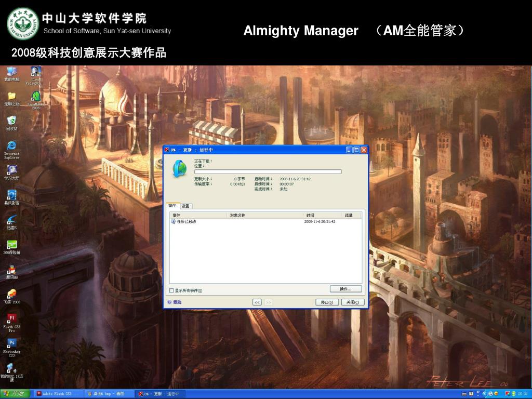The height and width of the screenshot is (399, 532).
Task: Launch 飞信 2008 desktop shortcut
Action: [11, 297]
